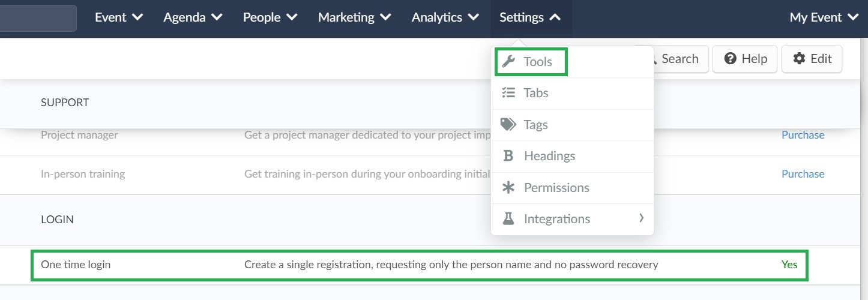Click the checklist icon beside Tabs
Screen dimensions: 868x300
tap(508, 93)
